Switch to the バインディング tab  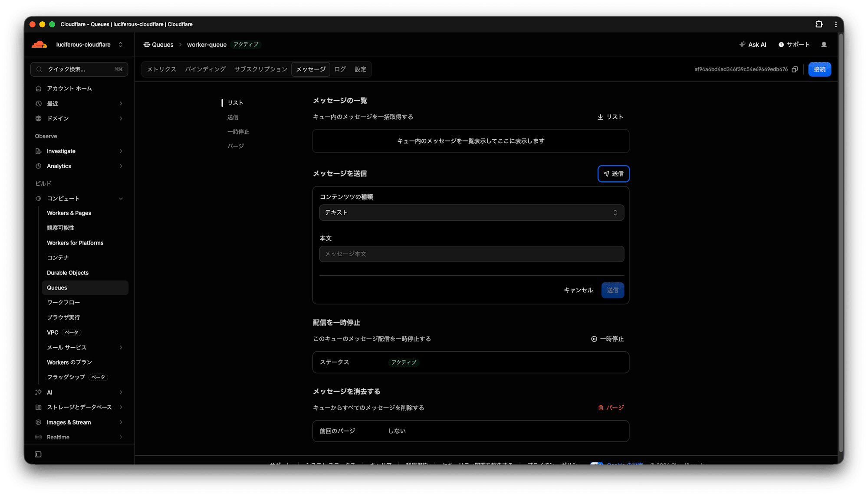(205, 69)
